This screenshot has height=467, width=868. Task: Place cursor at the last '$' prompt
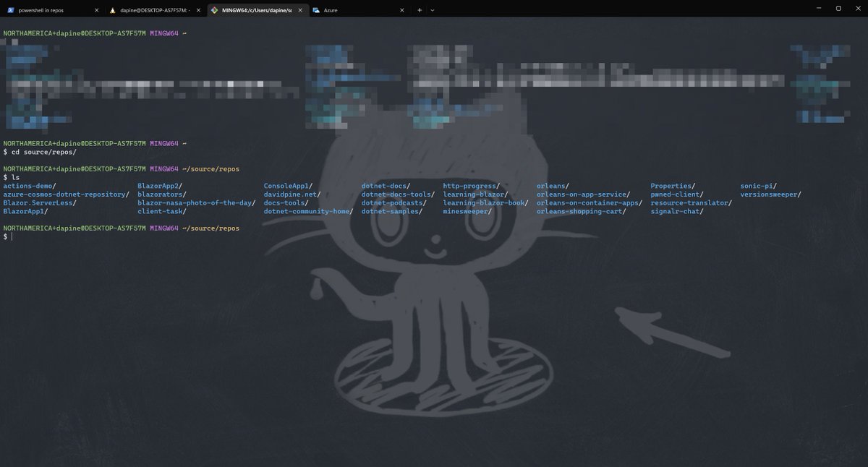coord(5,236)
